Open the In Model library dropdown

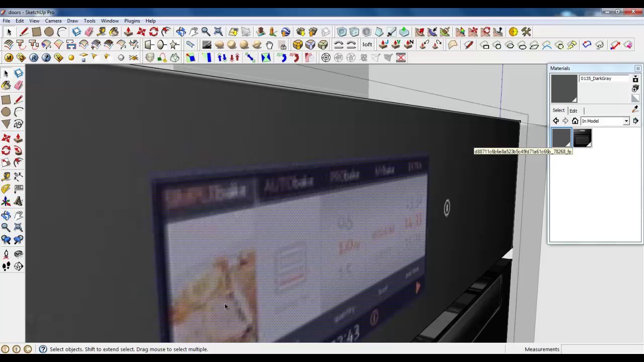(x=605, y=121)
